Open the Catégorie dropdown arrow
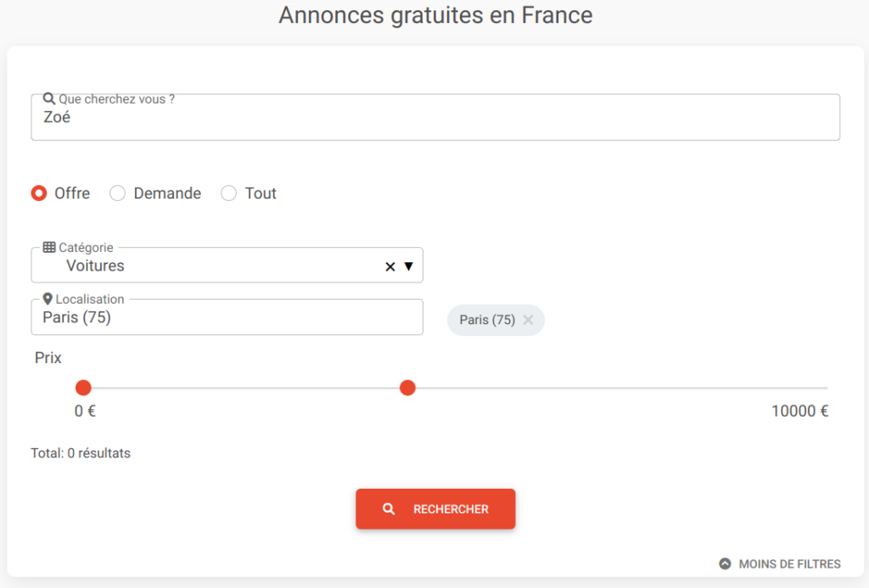 408,266
